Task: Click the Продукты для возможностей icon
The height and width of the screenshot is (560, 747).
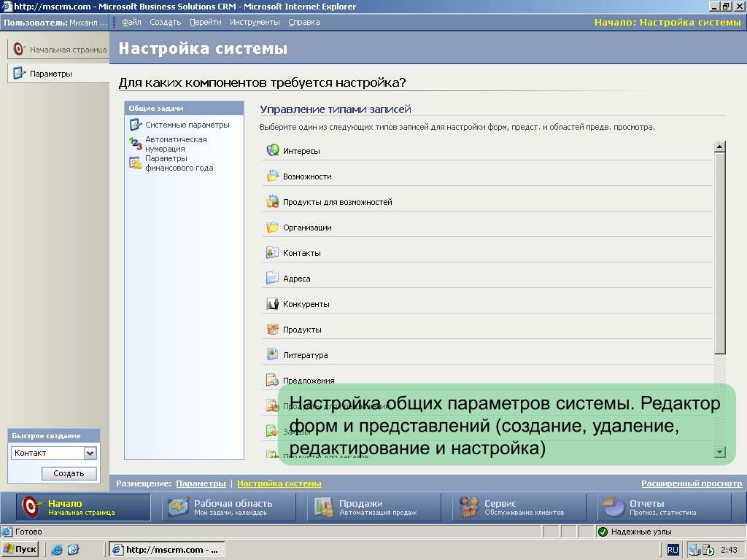Action: pos(273,201)
